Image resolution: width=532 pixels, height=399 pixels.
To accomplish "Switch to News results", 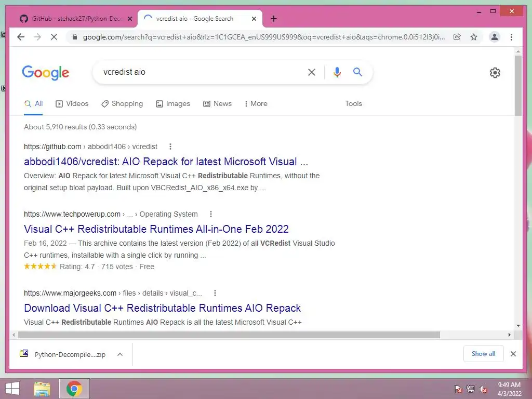I will (218, 104).
